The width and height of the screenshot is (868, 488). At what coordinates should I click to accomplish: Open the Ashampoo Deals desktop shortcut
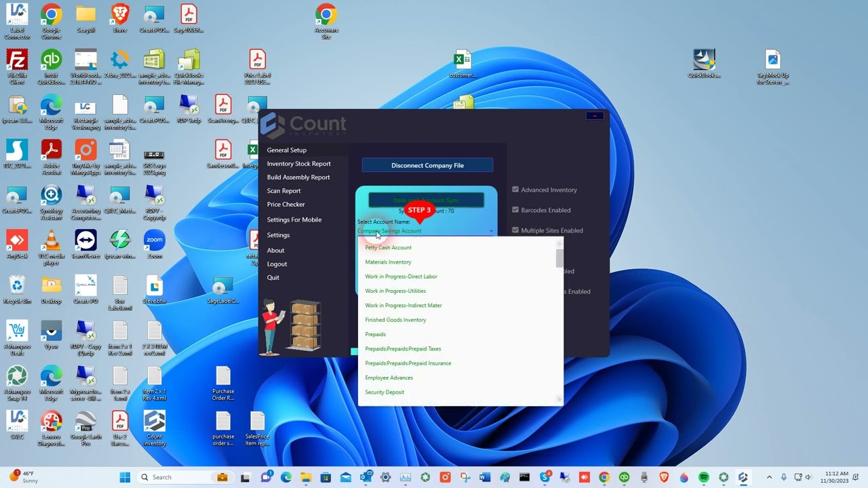pos(17,338)
